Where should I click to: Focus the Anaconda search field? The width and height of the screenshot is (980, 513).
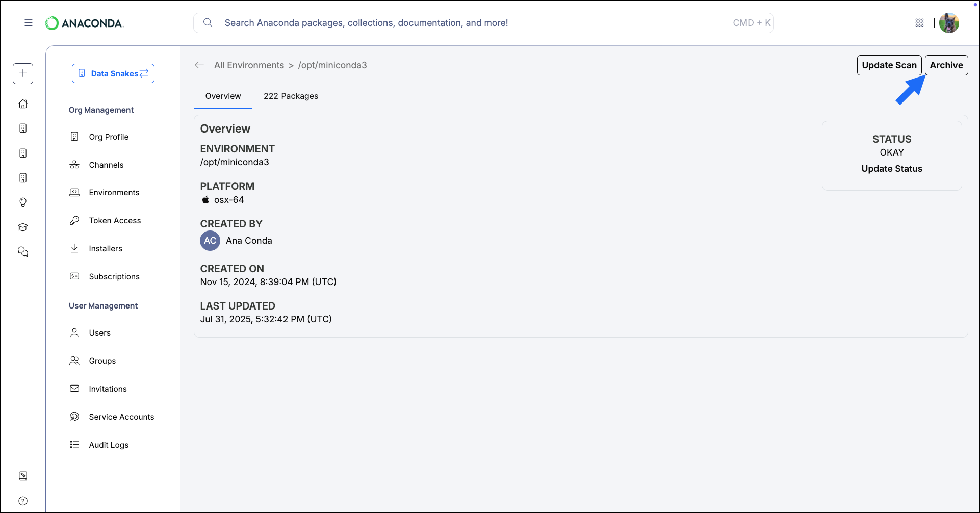click(x=483, y=23)
